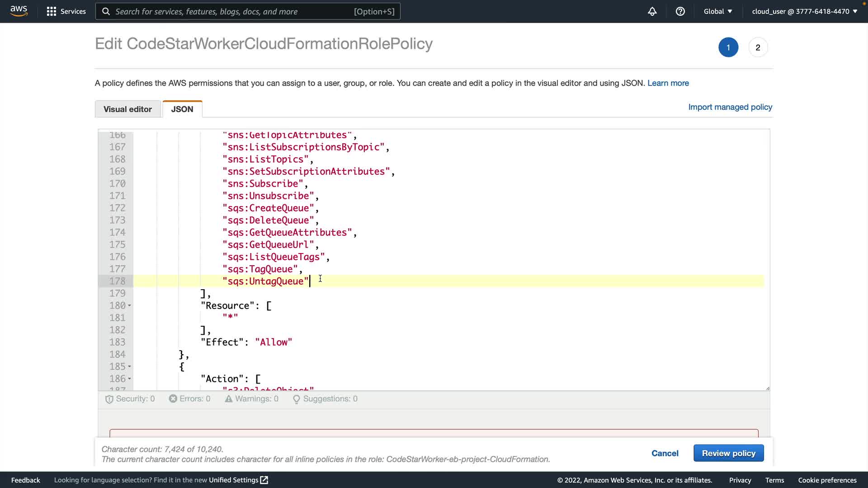Click Import managed policy link
This screenshot has height=488, width=868.
point(730,107)
